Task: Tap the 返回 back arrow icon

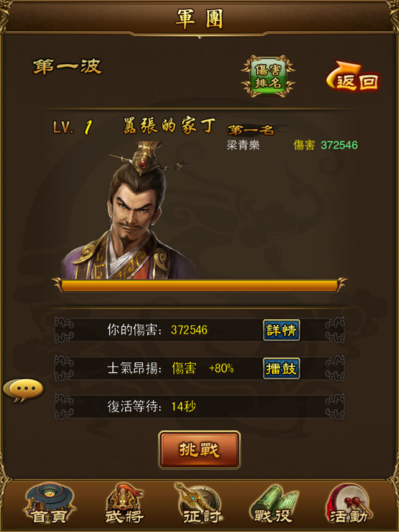Action: pos(353,76)
